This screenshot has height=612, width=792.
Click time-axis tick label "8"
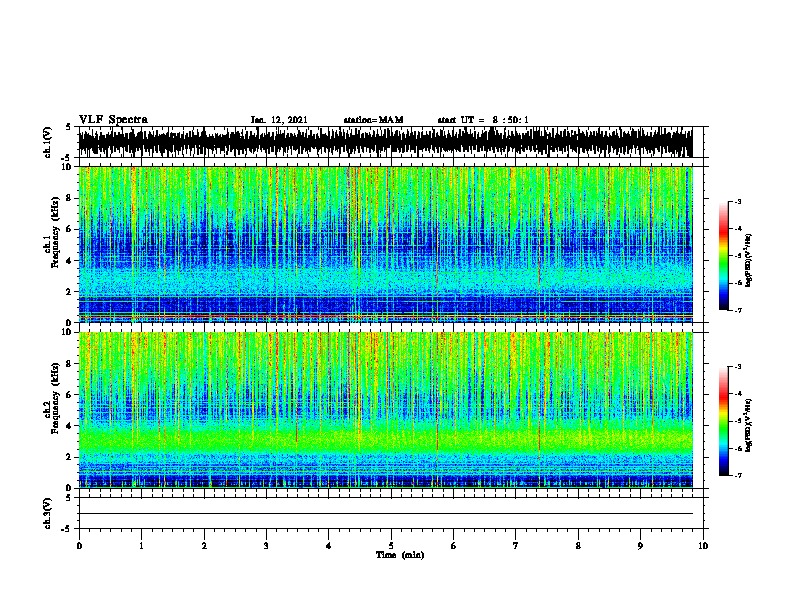tap(578, 546)
